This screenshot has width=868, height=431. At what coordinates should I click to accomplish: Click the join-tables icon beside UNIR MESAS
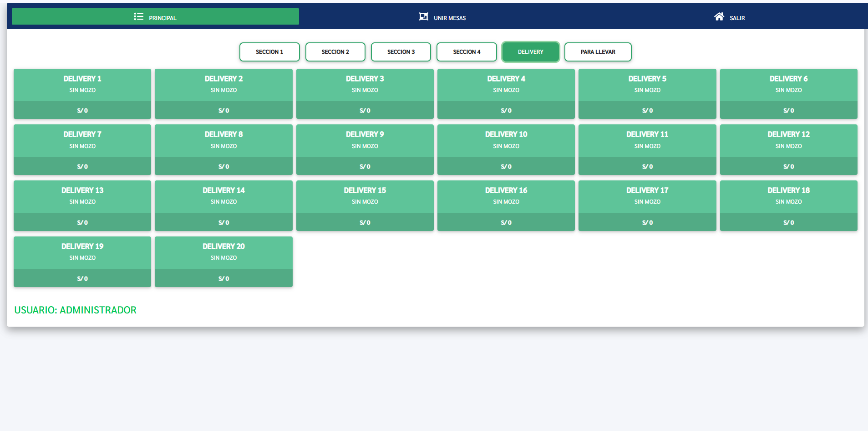[x=424, y=16]
